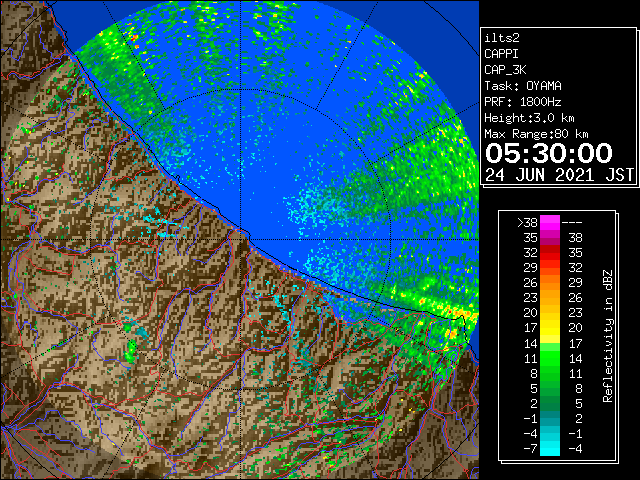
Task: Click the 'Height:3.0 km' text
Action: pyautogui.click(x=529, y=118)
